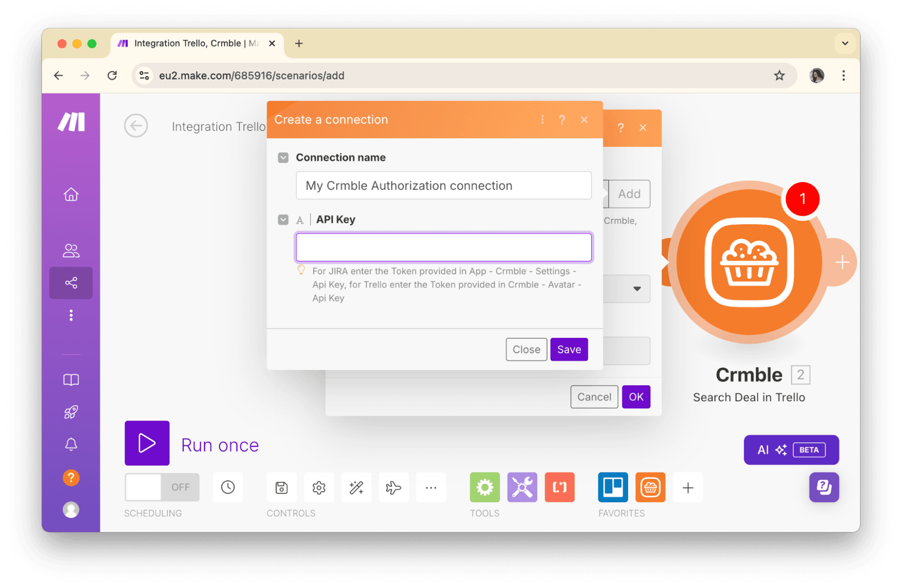Open the purple Tools wrench icon
The image size is (902, 588).
[522, 487]
